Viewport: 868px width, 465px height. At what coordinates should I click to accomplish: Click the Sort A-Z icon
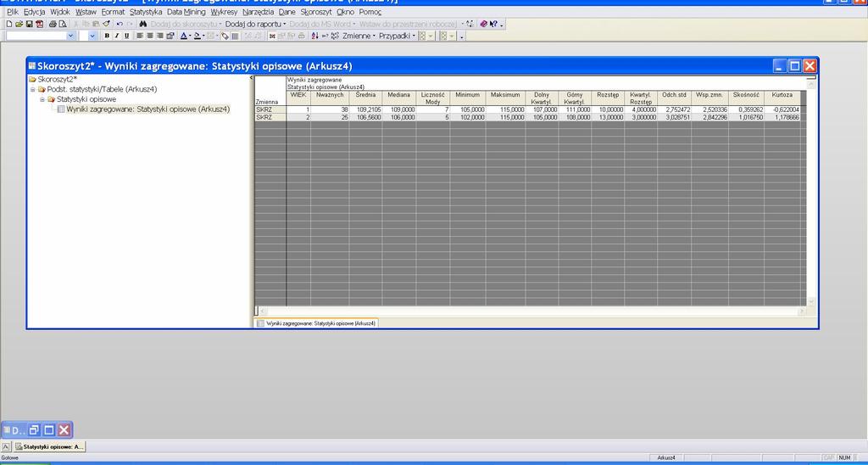click(x=315, y=36)
